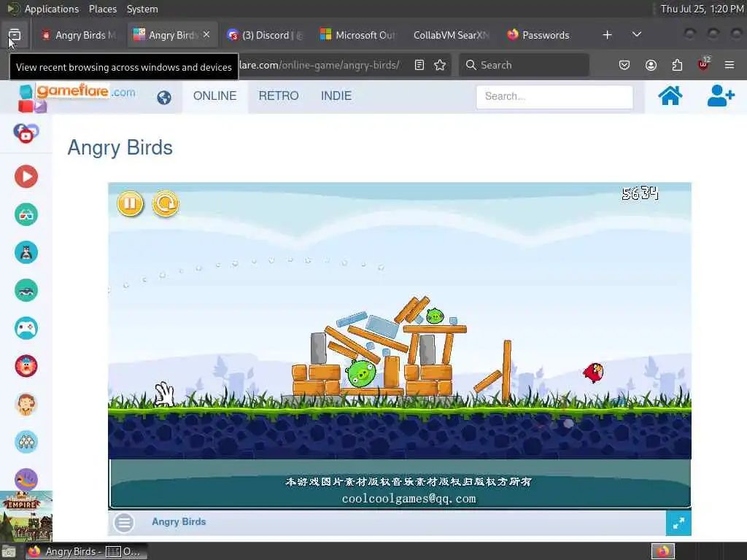The width and height of the screenshot is (747, 560).
Task: Open the monkey category sidebar icon
Action: [x=26, y=404]
